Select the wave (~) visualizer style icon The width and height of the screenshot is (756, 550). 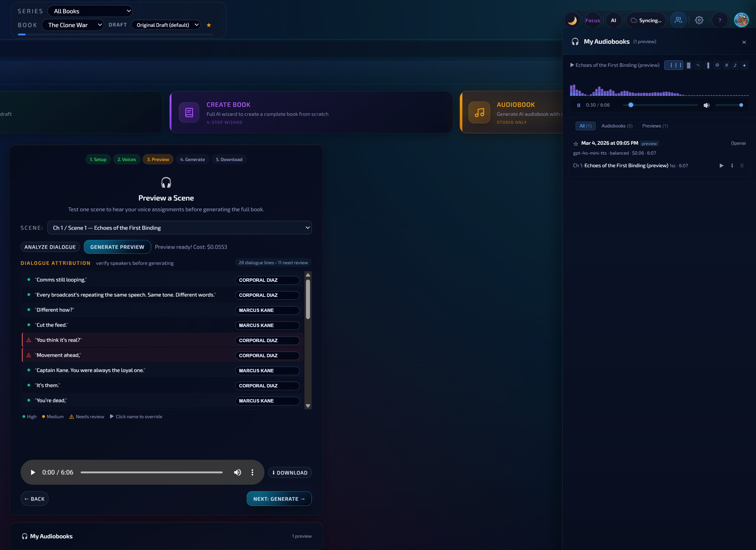point(698,65)
